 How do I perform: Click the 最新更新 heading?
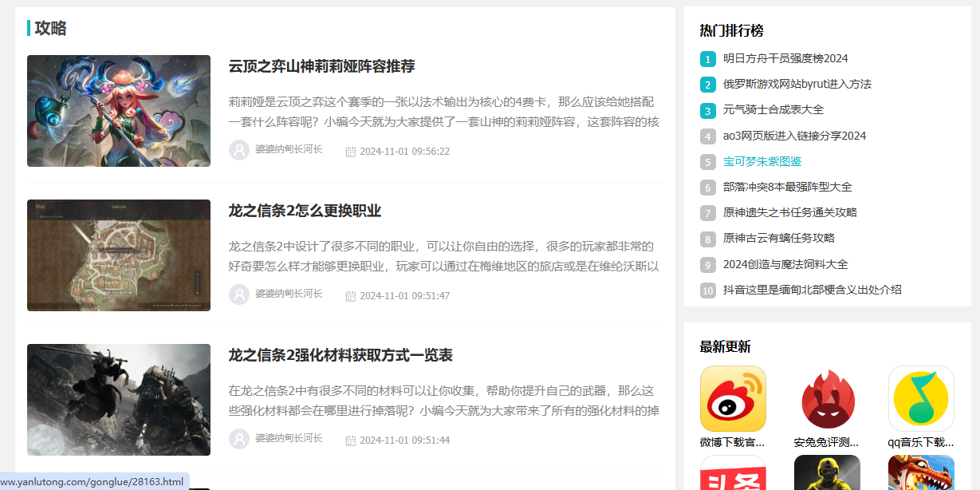click(725, 346)
